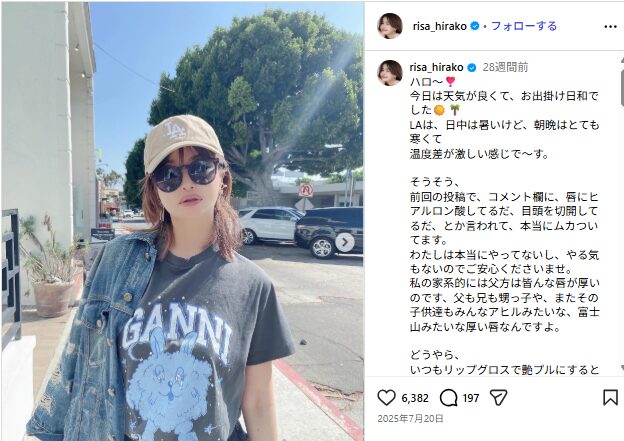Click the verified badge beside the caption username

pyautogui.click(x=472, y=68)
